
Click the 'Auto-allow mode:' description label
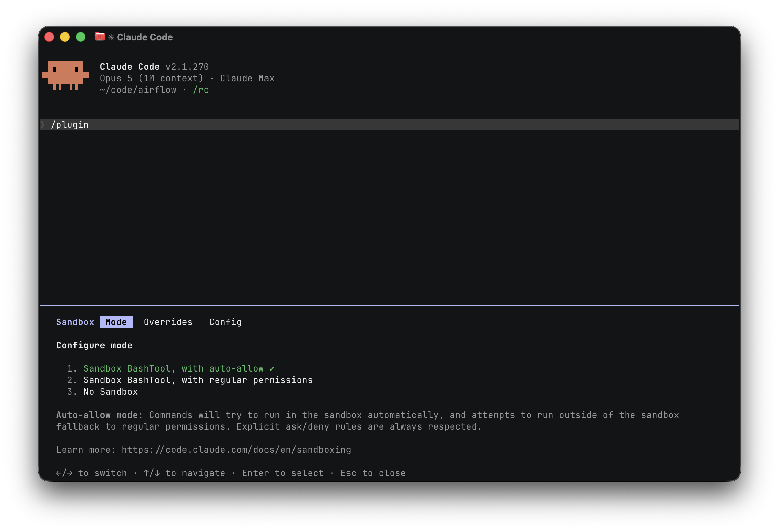point(100,415)
